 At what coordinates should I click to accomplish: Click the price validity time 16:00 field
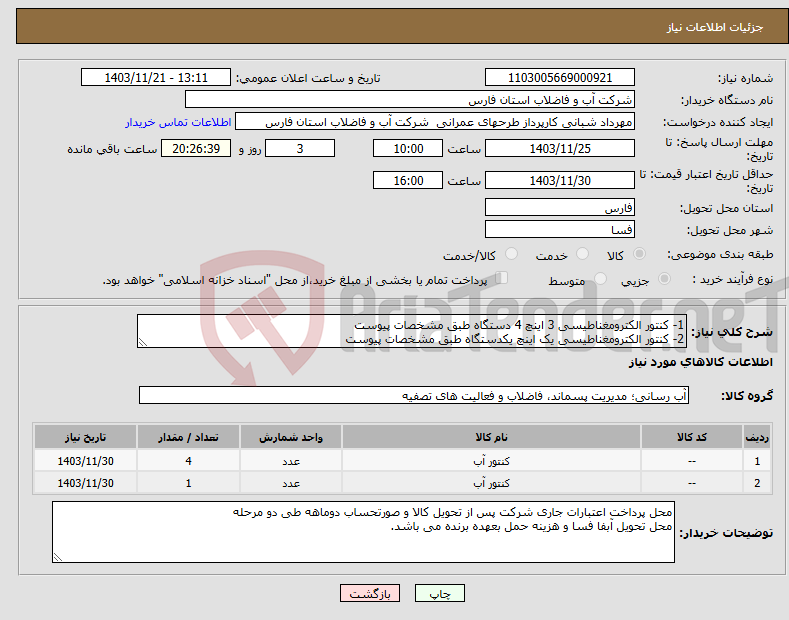408,180
